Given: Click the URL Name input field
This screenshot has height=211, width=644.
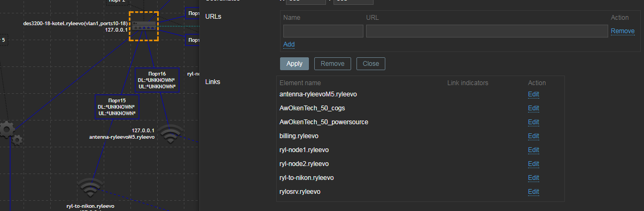Looking at the screenshot, I should [x=323, y=31].
